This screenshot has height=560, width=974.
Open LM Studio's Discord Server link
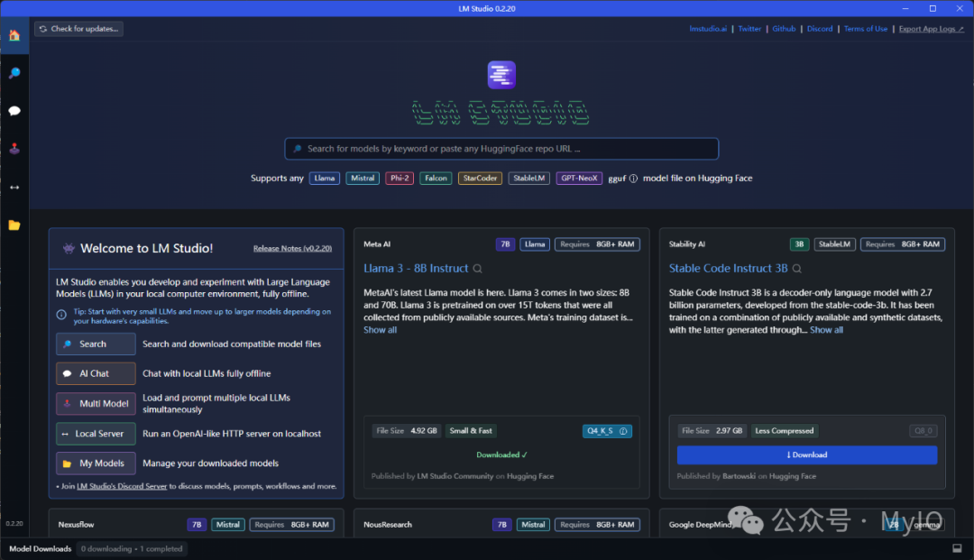122,486
